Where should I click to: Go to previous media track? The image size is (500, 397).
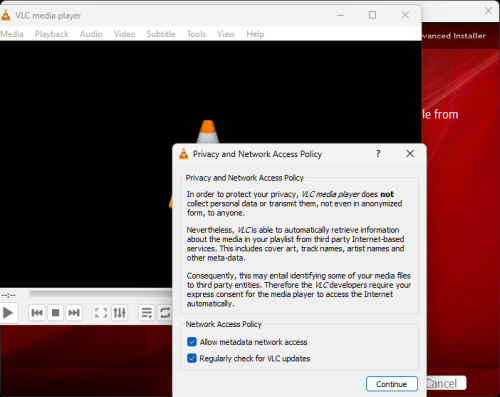click(x=37, y=313)
